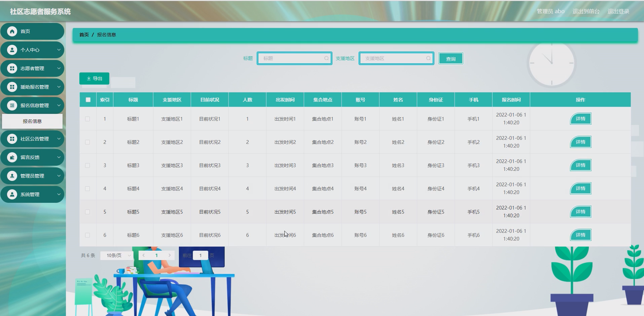Expand 援助报名管理 menu chevron
The width and height of the screenshot is (644, 316).
click(x=59, y=87)
